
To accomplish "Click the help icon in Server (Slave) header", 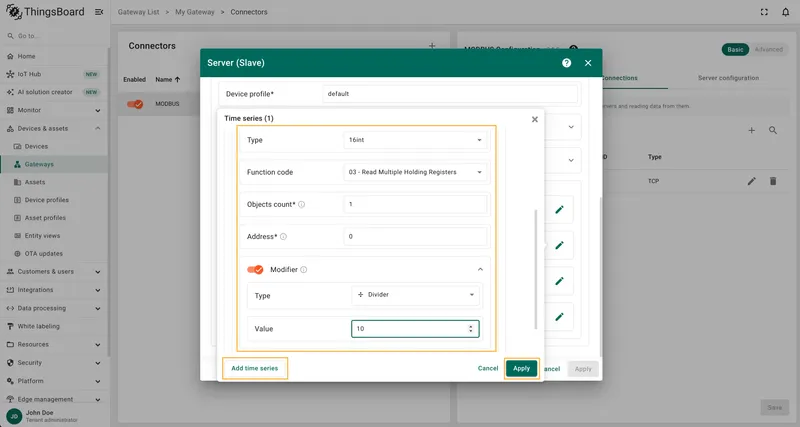I will 566,63.
